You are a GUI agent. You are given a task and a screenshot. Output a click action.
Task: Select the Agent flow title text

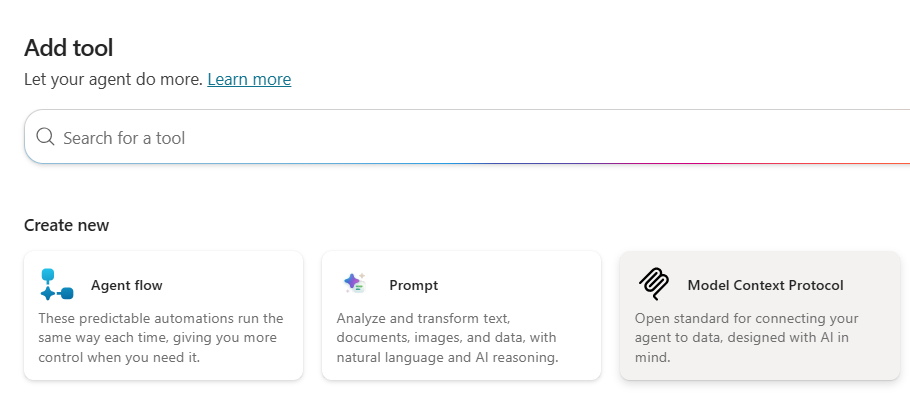[x=126, y=285]
